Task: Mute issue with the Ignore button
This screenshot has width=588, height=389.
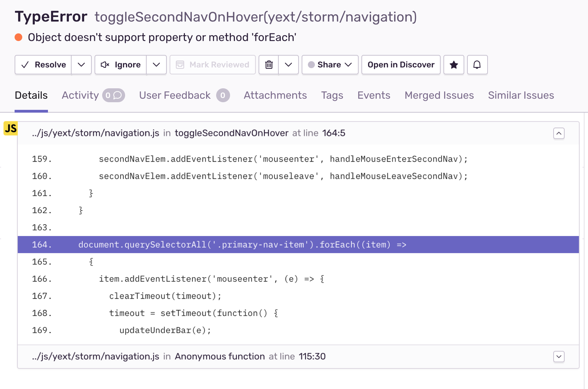Action: (x=121, y=65)
